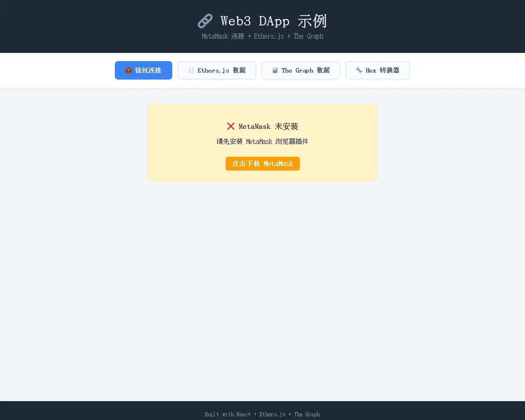Switch to the Ethers.js 数据 tab

tap(217, 70)
